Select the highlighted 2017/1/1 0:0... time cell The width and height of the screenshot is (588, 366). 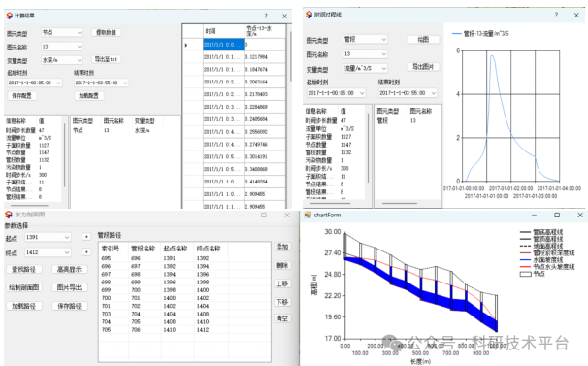coord(223,45)
